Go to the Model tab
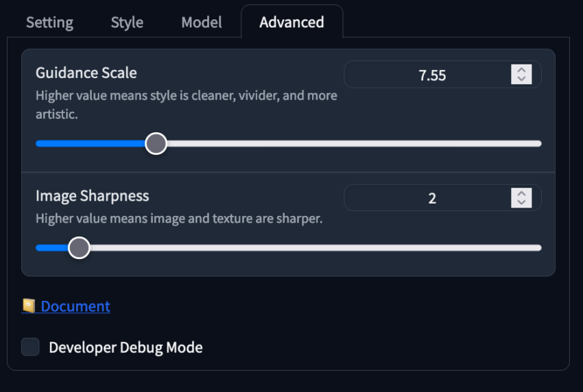The height and width of the screenshot is (392, 583). click(x=202, y=23)
